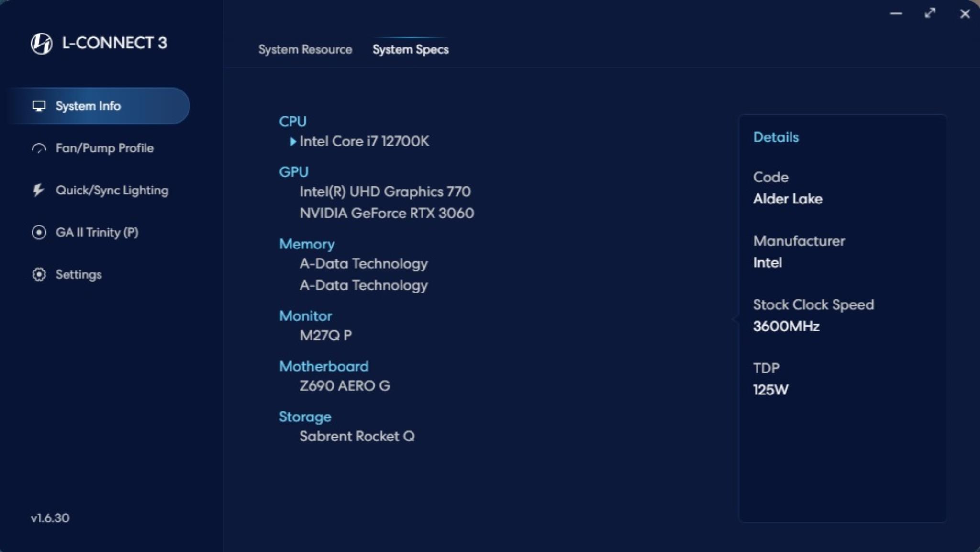Click the v1.6.30 version label
This screenshot has height=552, width=980.
(50, 518)
